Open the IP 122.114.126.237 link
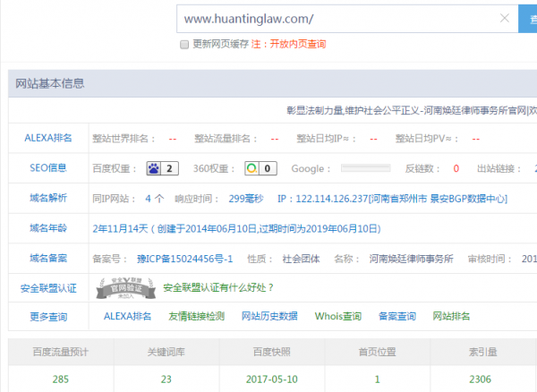 (x=393, y=199)
